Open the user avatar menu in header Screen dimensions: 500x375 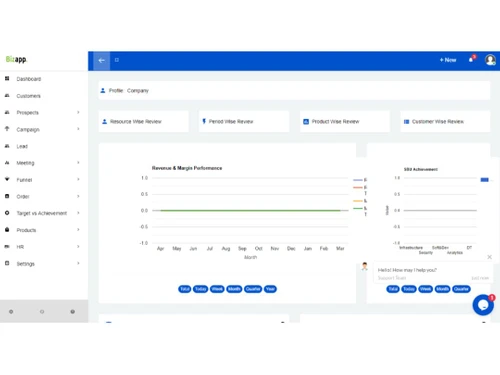(490, 60)
